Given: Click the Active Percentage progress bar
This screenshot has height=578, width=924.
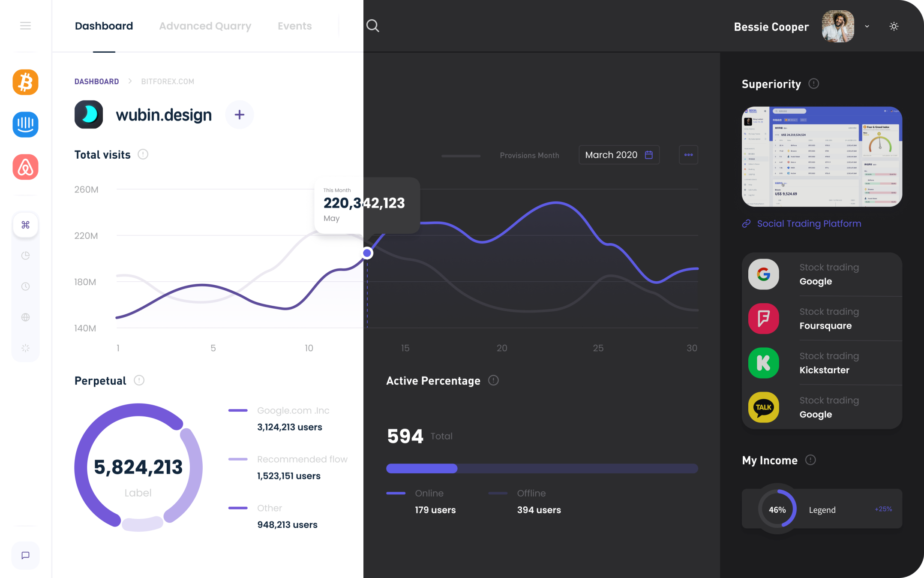Looking at the screenshot, I should point(542,468).
